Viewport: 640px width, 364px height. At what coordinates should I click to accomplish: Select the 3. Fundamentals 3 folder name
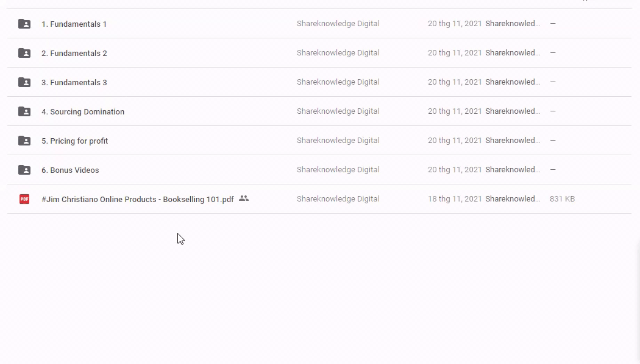(74, 83)
